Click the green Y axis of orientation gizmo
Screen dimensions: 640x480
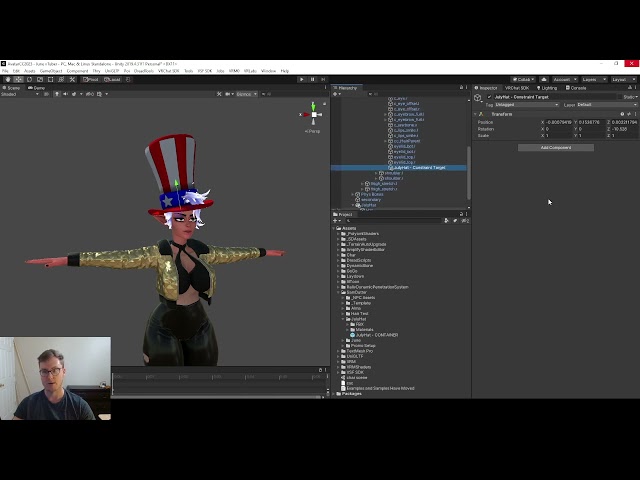313,107
